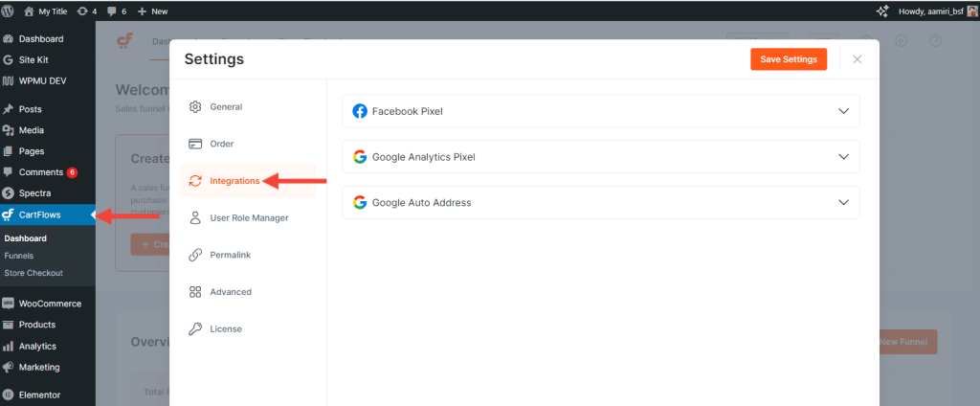The image size is (980, 406).
Task: Open the User Role Manager tab
Action: 248,218
